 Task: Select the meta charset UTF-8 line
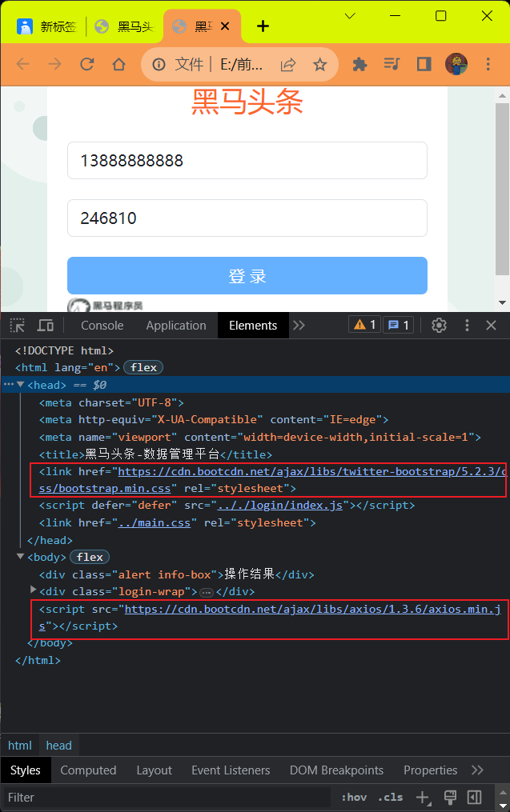(111, 402)
